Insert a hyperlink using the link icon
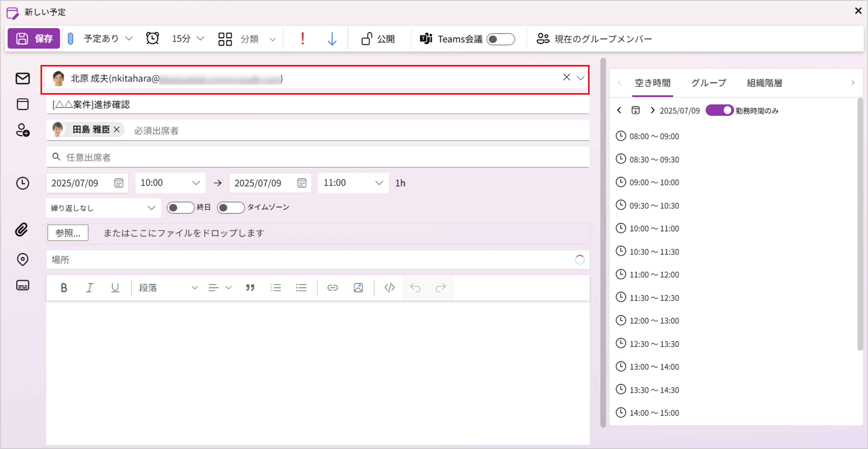Viewport: 868px width, 449px height. (x=332, y=288)
